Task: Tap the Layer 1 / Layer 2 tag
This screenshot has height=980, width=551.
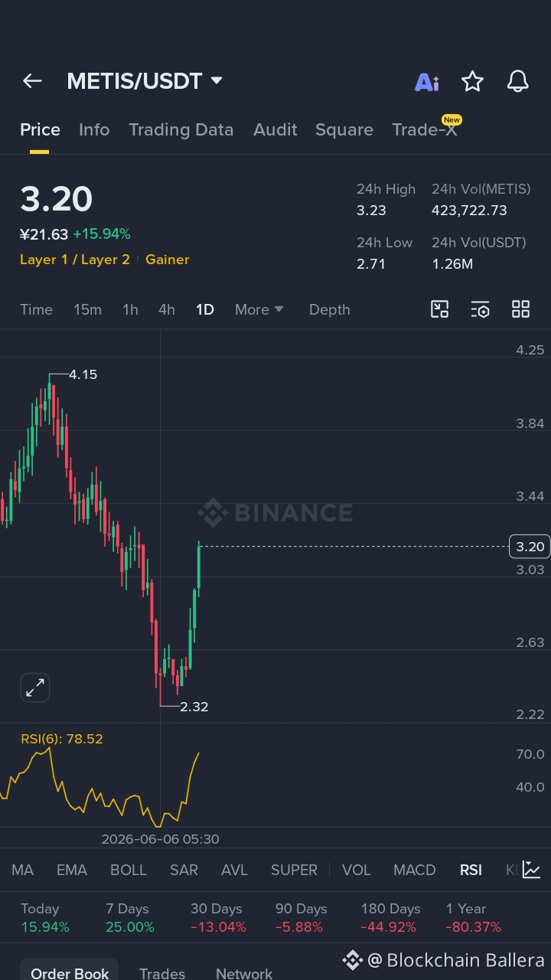Action: coord(75,260)
